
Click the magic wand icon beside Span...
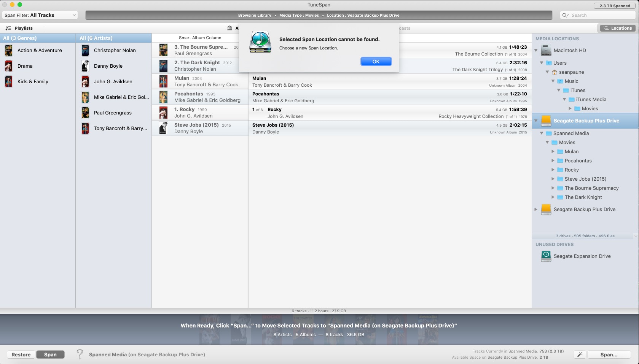click(x=580, y=354)
